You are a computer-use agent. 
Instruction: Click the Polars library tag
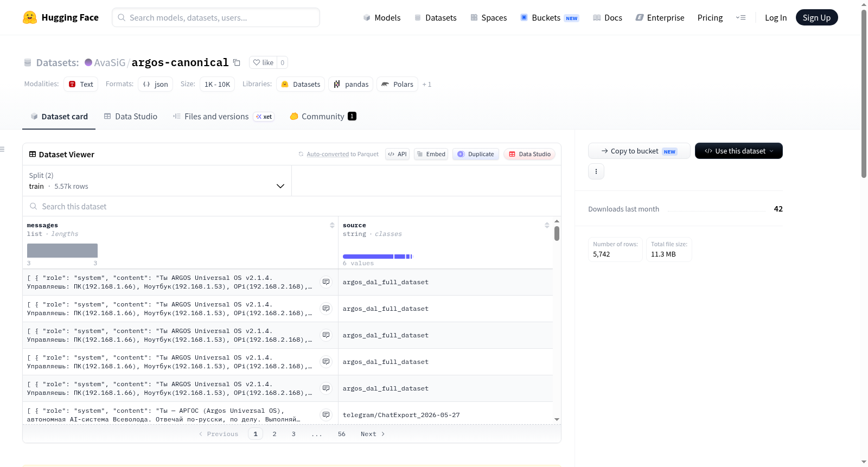397,84
